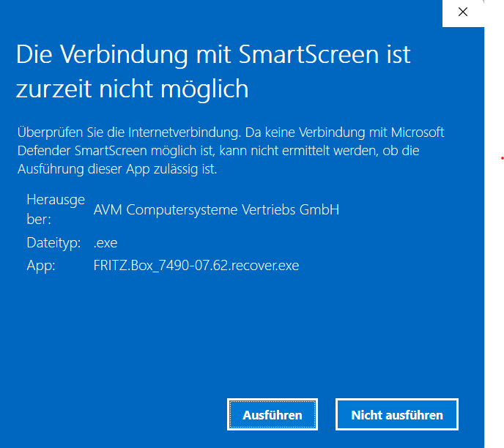Click the filename FRITZ.Box_7490-07.62.recover.exe
504x448 pixels.
coord(196,266)
